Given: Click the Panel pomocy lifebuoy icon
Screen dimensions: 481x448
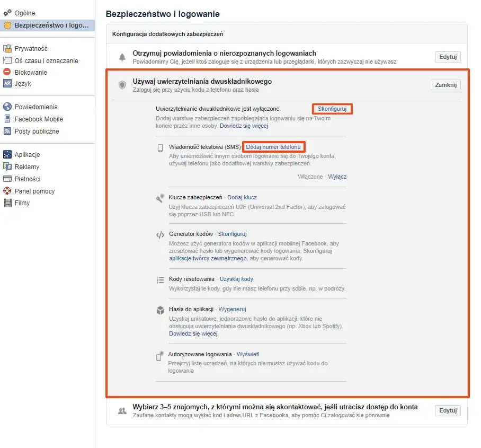Looking at the screenshot, I should pyautogui.click(x=7, y=191).
